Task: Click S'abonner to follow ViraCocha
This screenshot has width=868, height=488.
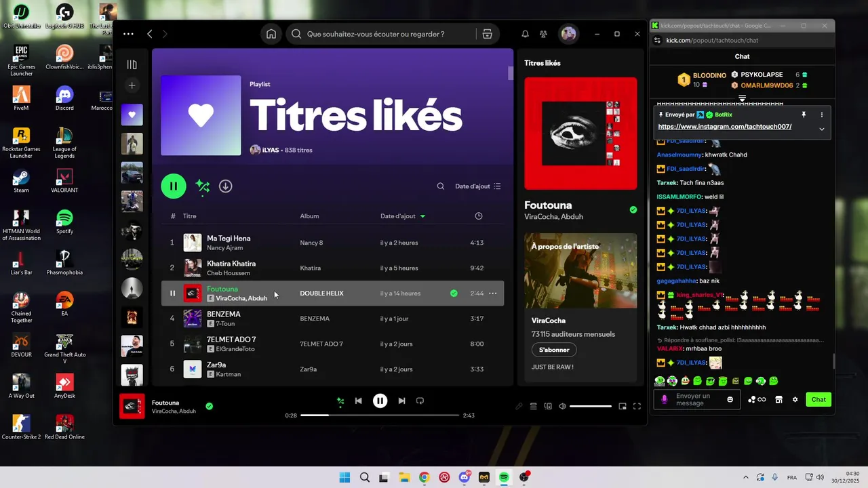Action: click(554, 350)
